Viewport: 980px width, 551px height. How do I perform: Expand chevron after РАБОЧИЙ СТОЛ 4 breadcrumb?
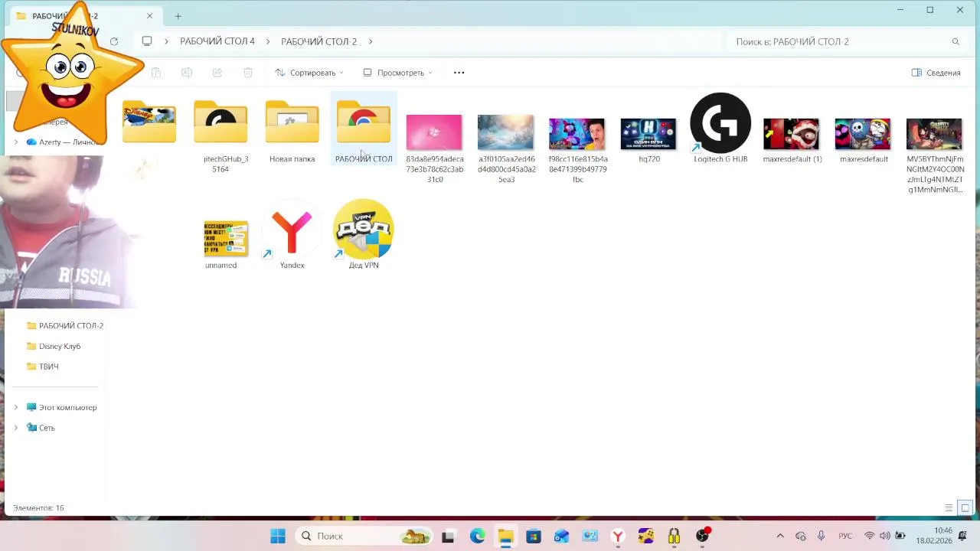268,41
